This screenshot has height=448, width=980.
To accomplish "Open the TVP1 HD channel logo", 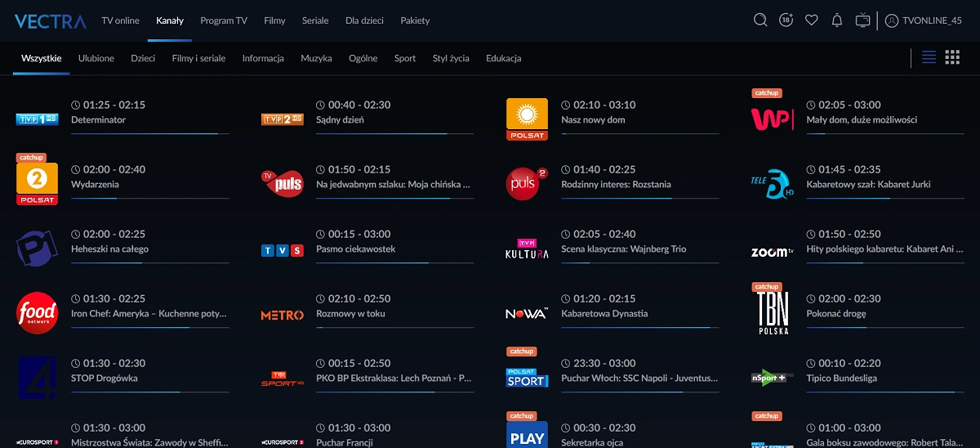I will pyautogui.click(x=37, y=119).
